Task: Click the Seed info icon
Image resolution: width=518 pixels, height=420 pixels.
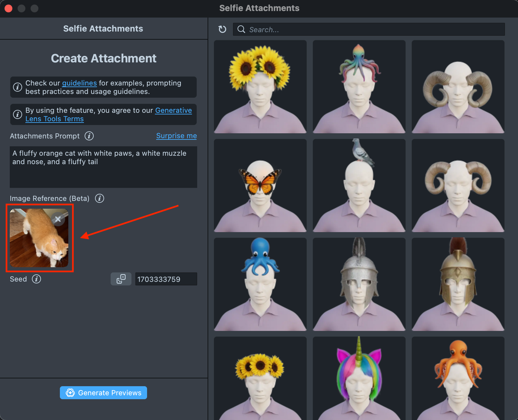Action: click(x=36, y=279)
